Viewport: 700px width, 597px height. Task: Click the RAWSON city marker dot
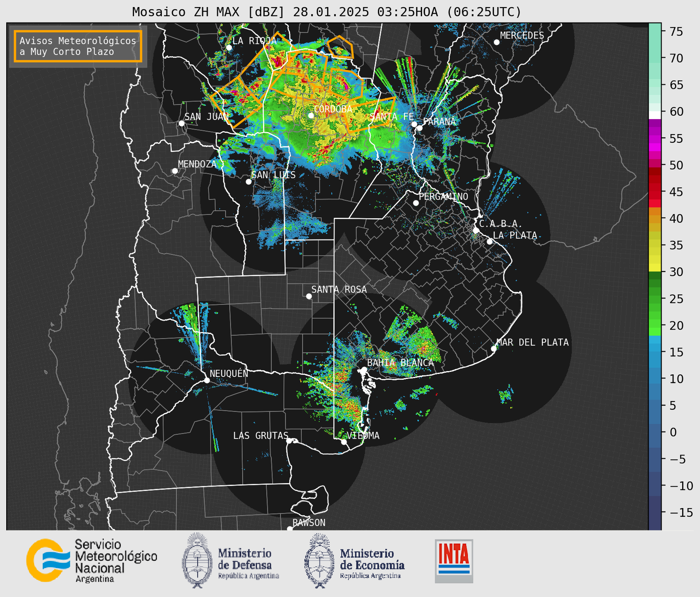click(290, 529)
